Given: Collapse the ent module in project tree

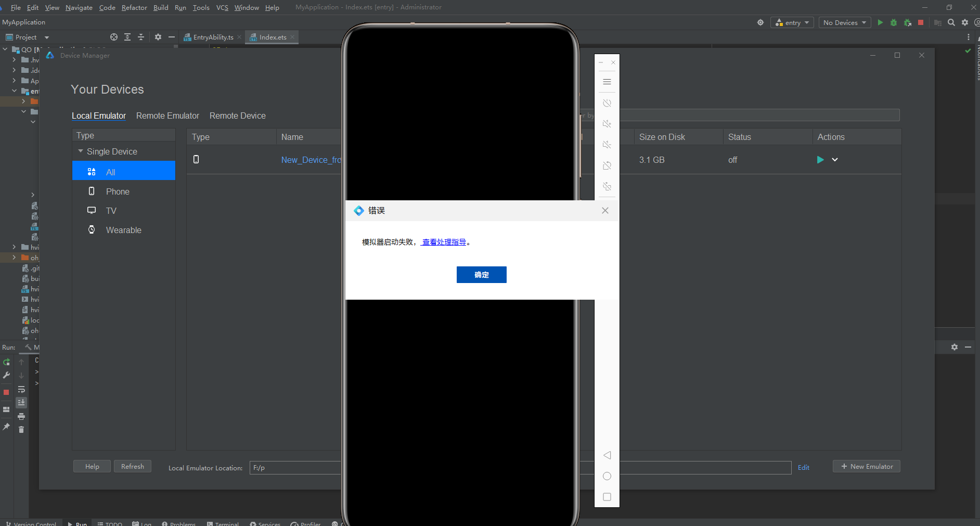Looking at the screenshot, I should pyautogui.click(x=14, y=91).
